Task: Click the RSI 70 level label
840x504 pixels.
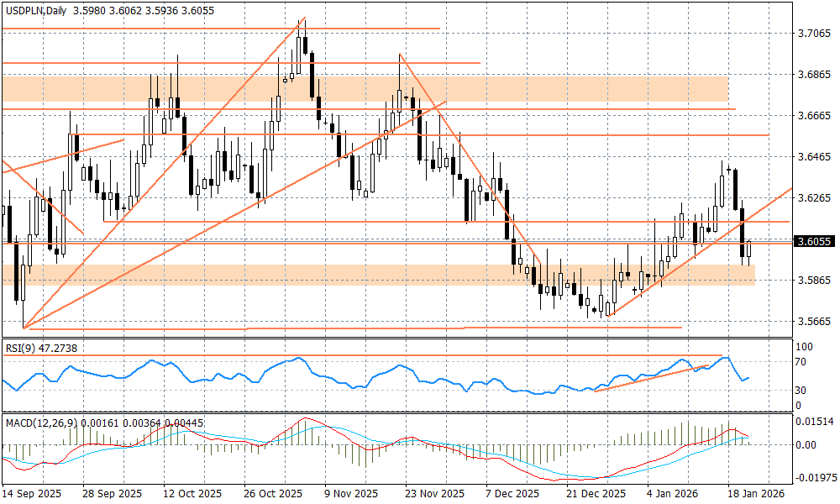Action: coord(801,362)
